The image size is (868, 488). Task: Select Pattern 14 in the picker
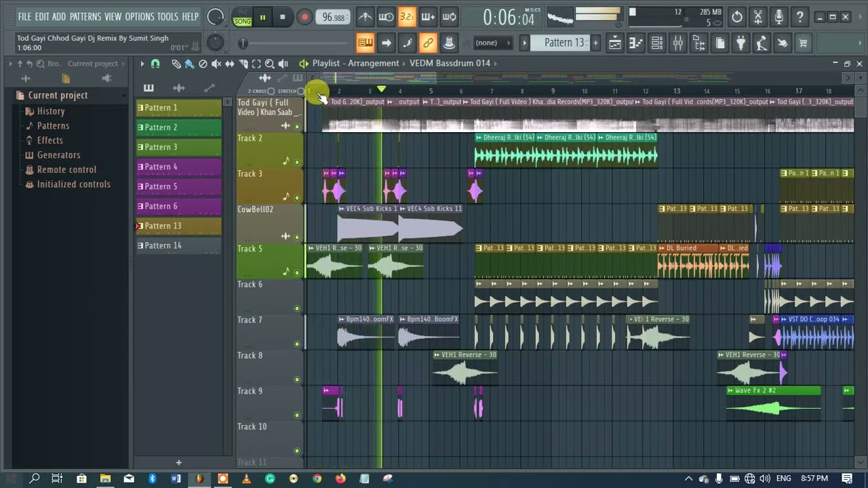tap(179, 245)
